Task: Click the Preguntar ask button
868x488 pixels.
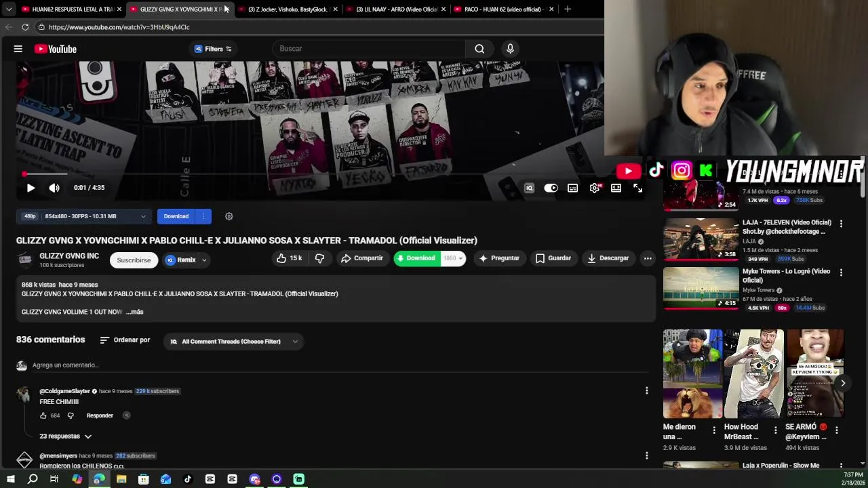Action: [499, 258]
